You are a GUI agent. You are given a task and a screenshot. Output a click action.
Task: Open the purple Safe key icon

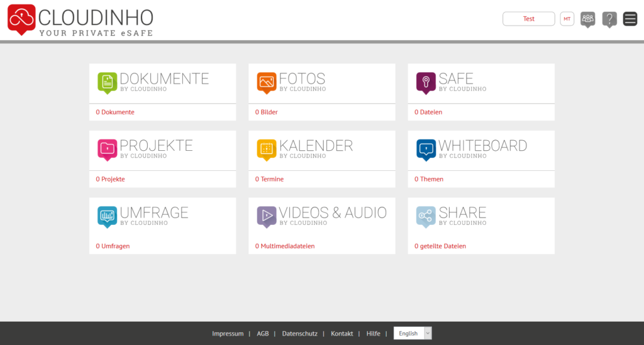point(426,82)
